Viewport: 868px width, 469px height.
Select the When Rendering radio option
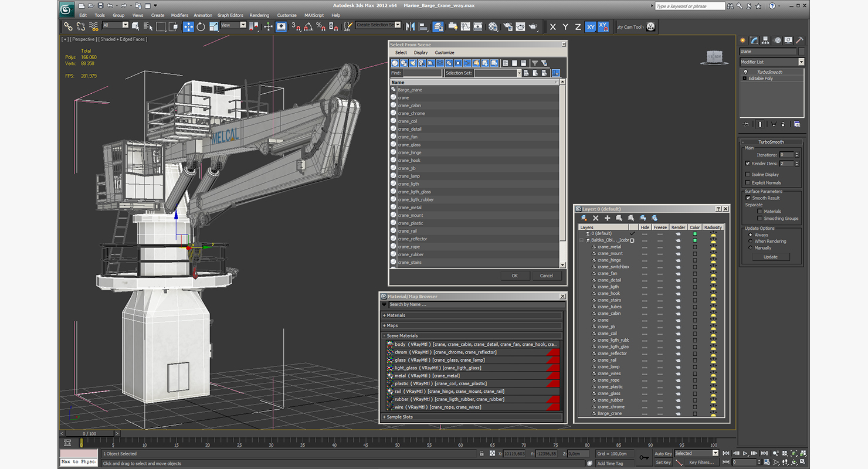coord(750,241)
